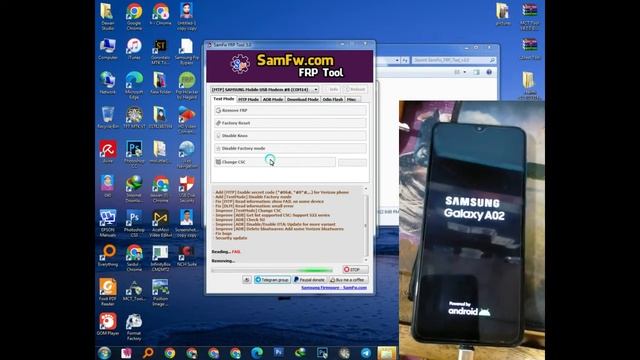Viewport: 640px width, 360px height.
Task: Click the Reboot button in FRP Tool
Action: pos(355,89)
